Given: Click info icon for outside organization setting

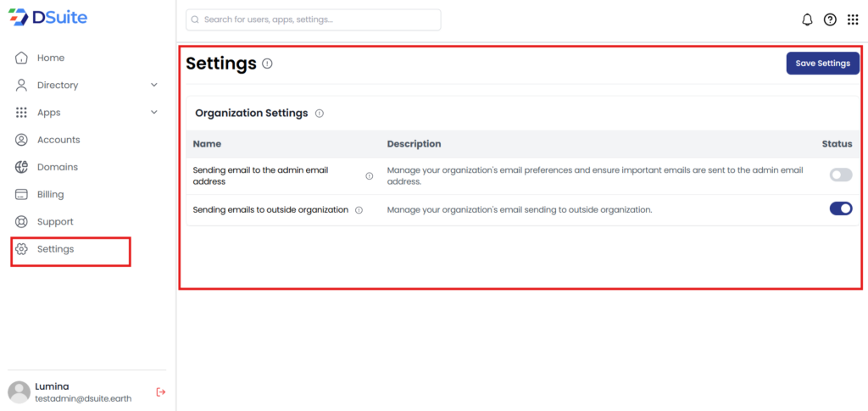Looking at the screenshot, I should pos(359,210).
